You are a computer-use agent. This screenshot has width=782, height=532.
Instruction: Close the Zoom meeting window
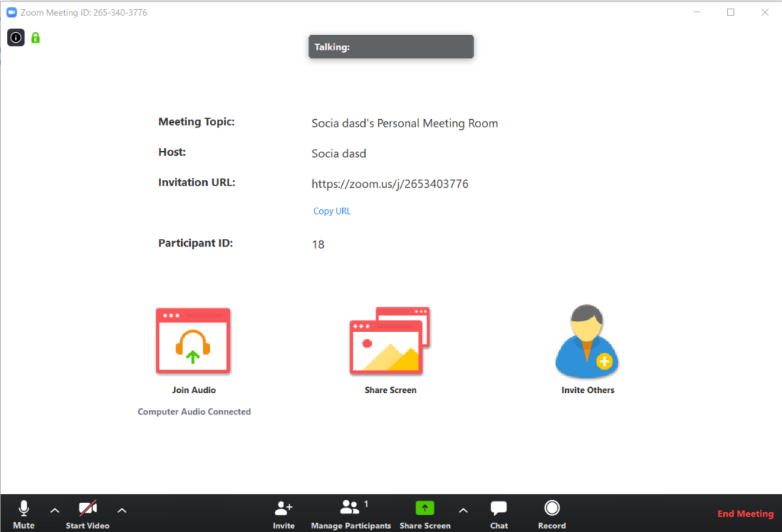point(764,12)
